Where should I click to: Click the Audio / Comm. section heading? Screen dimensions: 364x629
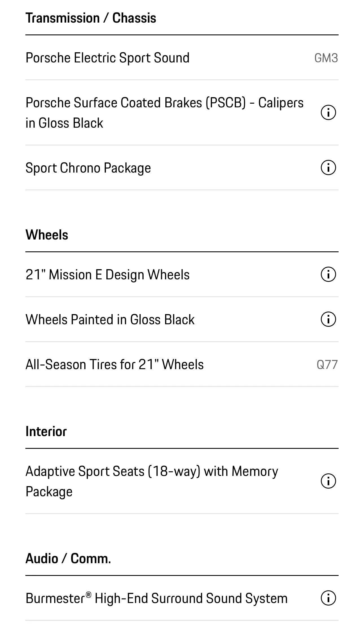pos(68,558)
